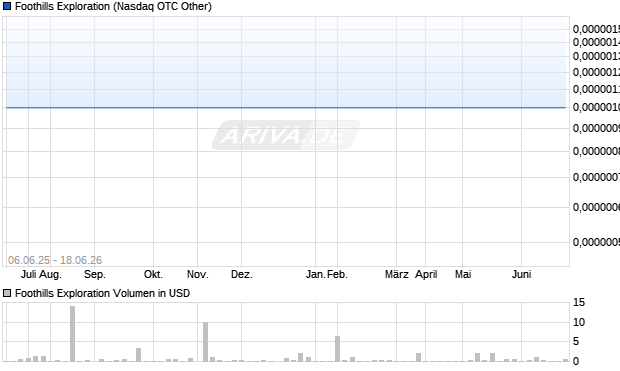Click the date range '06.06.25 - 18.06.26'
This screenshot has width=620, height=371.
coord(55,260)
